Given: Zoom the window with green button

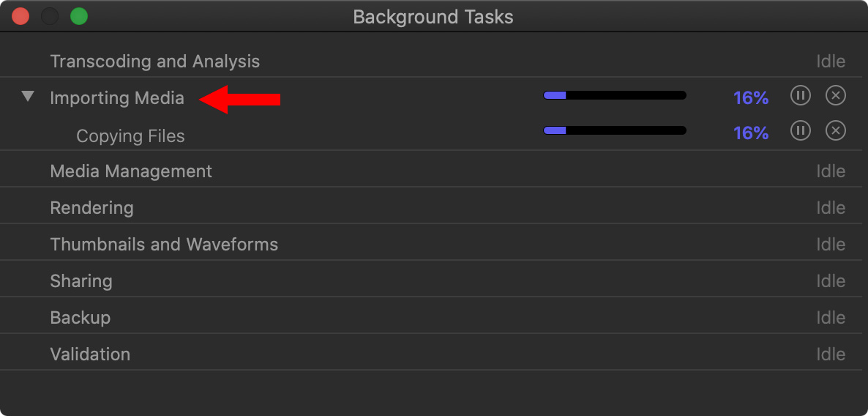Looking at the screenshot, I should (79, 16).
